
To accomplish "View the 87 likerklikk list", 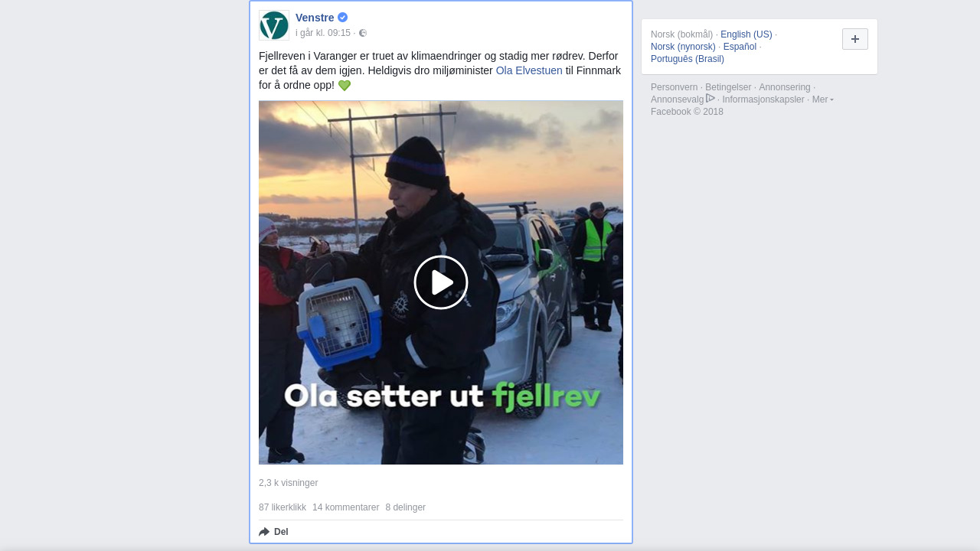I will pyautogui.click(x=283, y=507).
